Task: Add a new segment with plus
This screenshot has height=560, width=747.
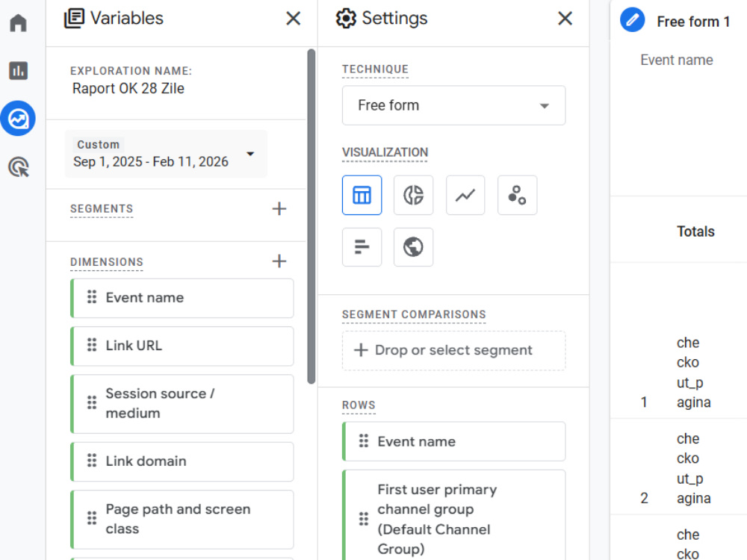Action: click(279, 208)
